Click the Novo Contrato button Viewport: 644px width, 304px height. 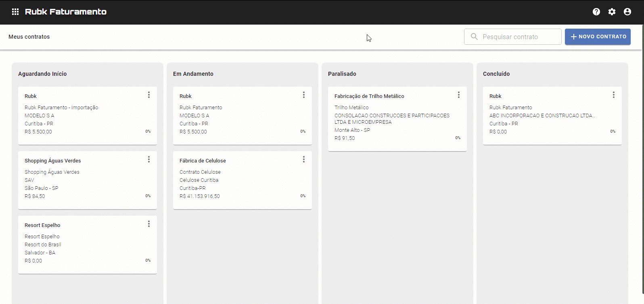pyautogui.click(x=598, y=37)
